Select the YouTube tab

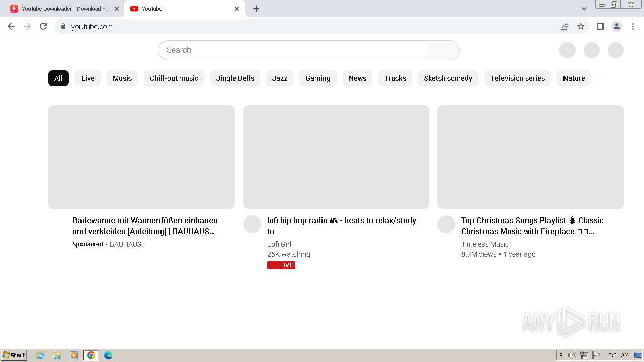click(185, 9)
